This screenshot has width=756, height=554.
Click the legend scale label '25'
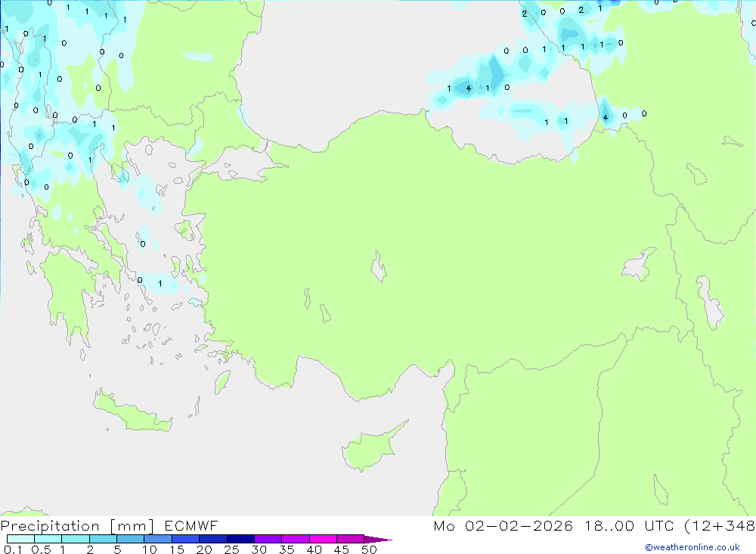click(x=232, y=549)
